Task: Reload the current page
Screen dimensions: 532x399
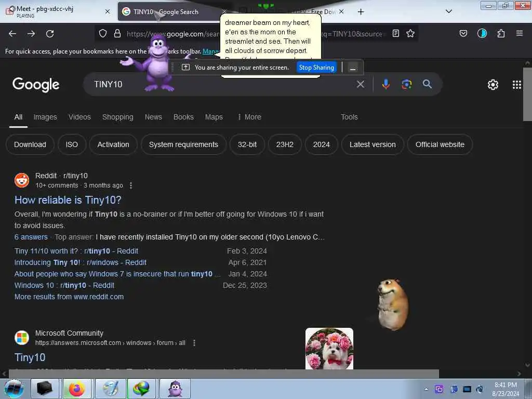Action: tap(50, 34)
